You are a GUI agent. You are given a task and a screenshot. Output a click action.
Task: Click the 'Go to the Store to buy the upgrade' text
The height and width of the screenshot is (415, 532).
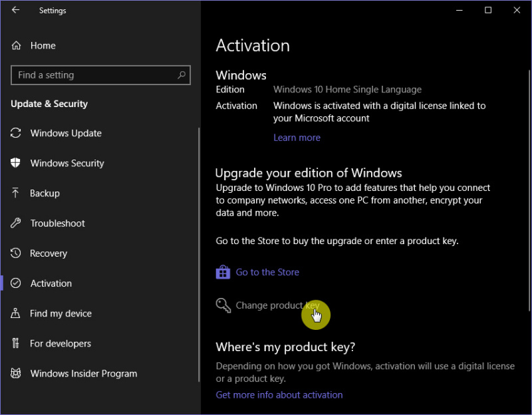[337, 241]
